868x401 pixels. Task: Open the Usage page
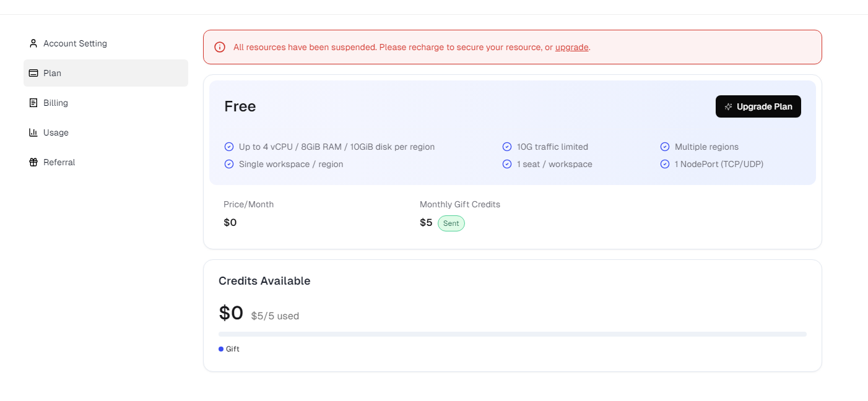[106, 132]
